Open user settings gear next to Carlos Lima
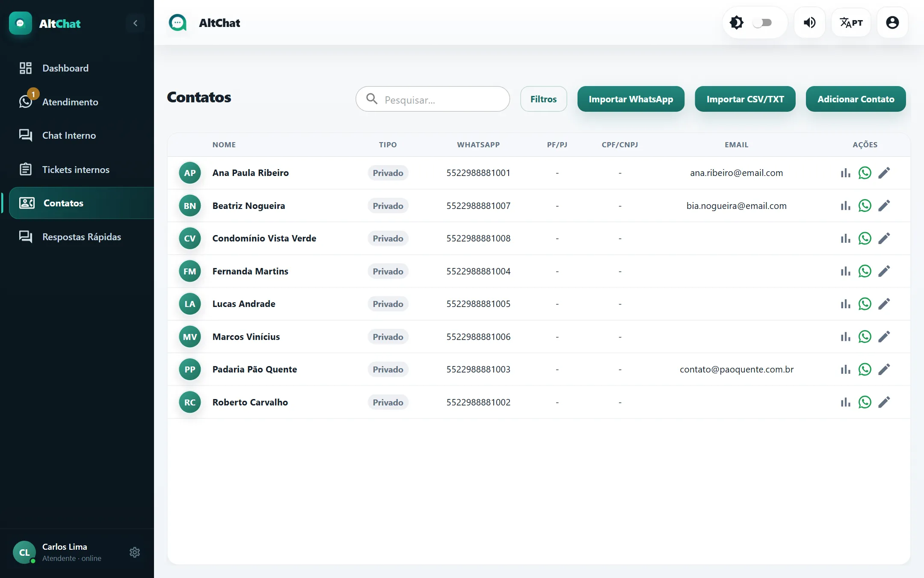This screenshot has width=924, height=578. (135, 552)
